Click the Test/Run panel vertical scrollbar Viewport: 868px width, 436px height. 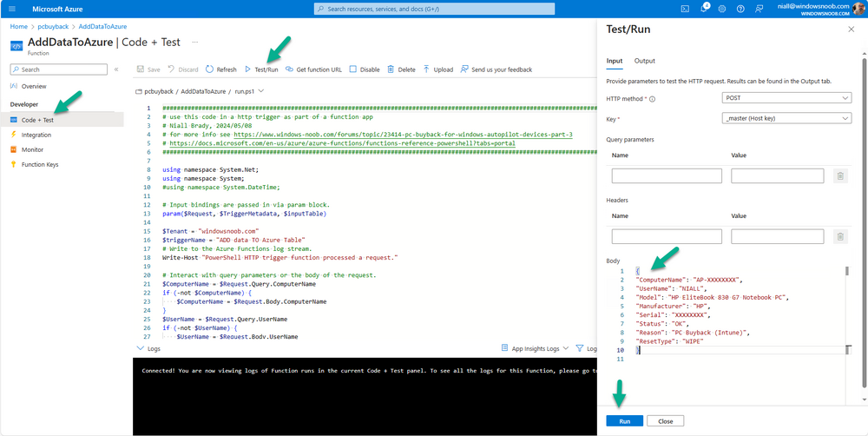[x=865, y=221]
